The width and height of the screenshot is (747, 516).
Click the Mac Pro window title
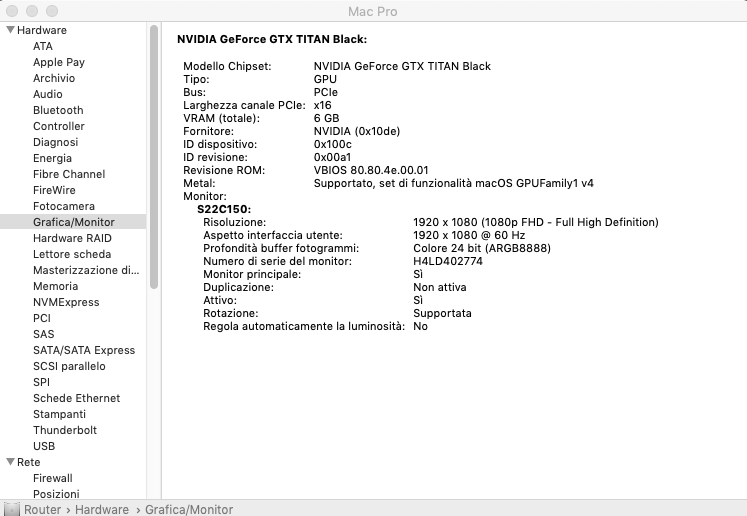click(373, 11)
